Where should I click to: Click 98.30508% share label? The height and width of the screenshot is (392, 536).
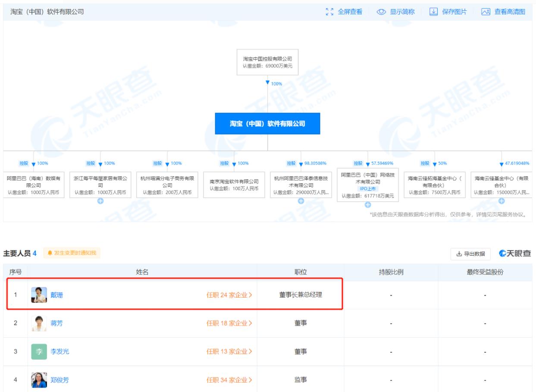click(316, 163)
